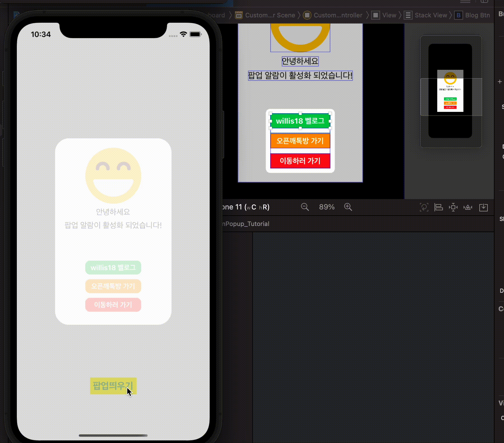The image size is (504, 443).
Task: Open the Stack View breadcrumb item
Action: [431, 15]
